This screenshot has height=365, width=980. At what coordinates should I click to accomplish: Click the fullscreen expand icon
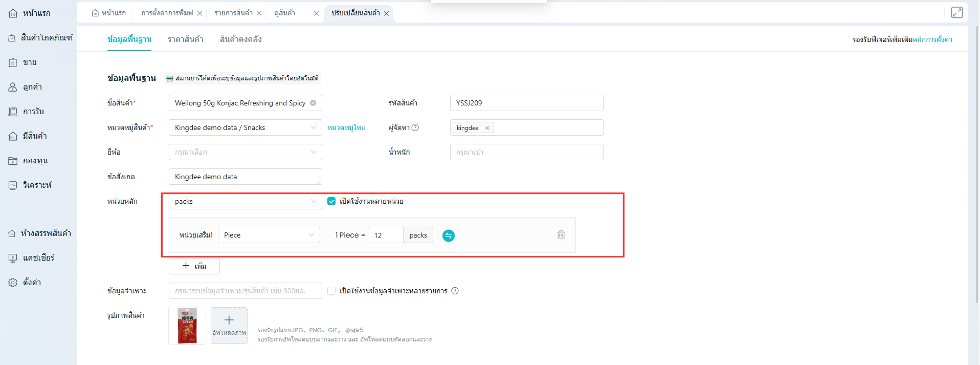tap(956, 13)
